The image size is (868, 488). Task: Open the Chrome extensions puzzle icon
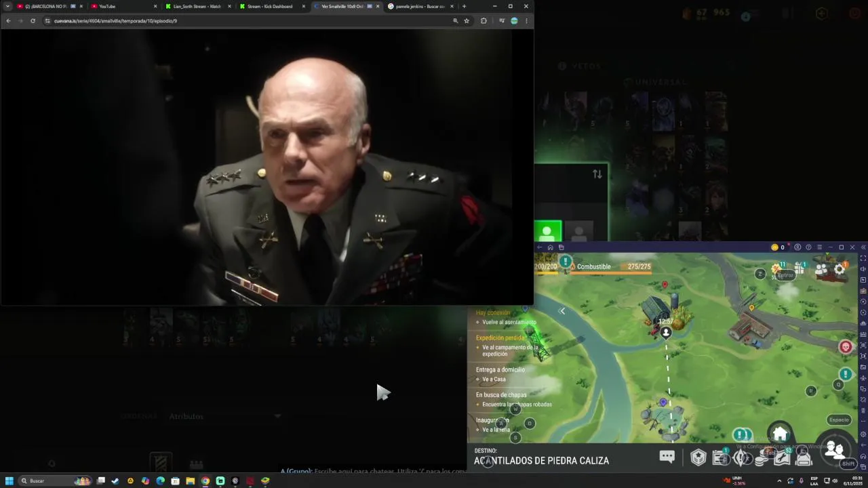[x=484, y=21]
